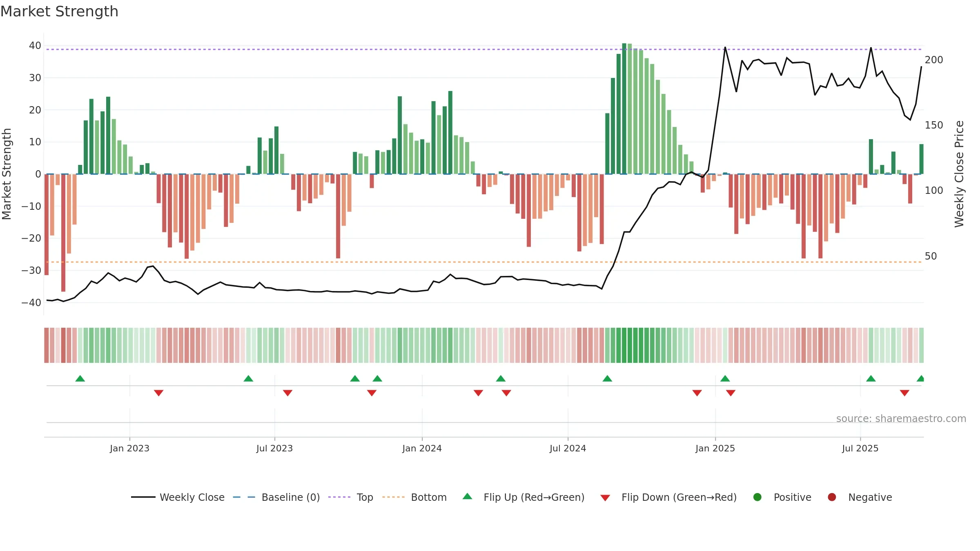Click the tallest green bar above 40
Image resolution: width=980 pixels, height=551 pixels.
point(624,109)
